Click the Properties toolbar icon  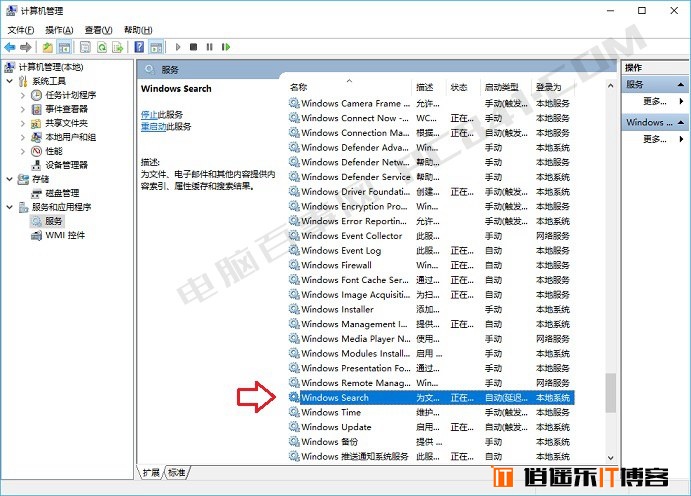click(85, 47)
